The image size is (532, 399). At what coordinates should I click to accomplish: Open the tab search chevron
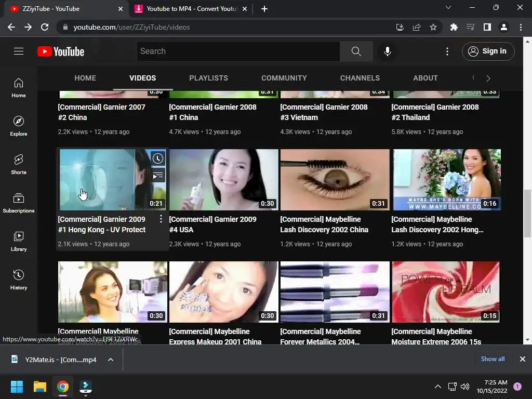click(x=448, y=7)
